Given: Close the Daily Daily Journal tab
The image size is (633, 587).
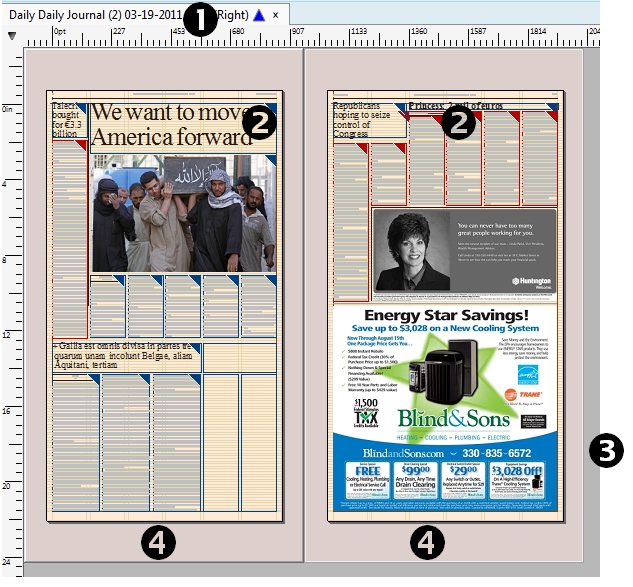Looking at the screenshot, I should coord(276,15).
